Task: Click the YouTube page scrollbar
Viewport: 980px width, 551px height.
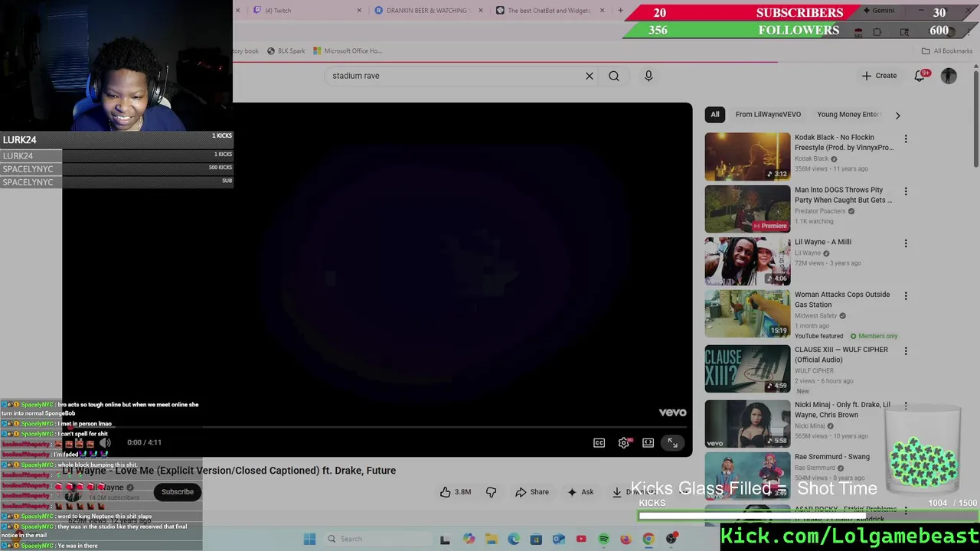Action: tap(975, 119)
